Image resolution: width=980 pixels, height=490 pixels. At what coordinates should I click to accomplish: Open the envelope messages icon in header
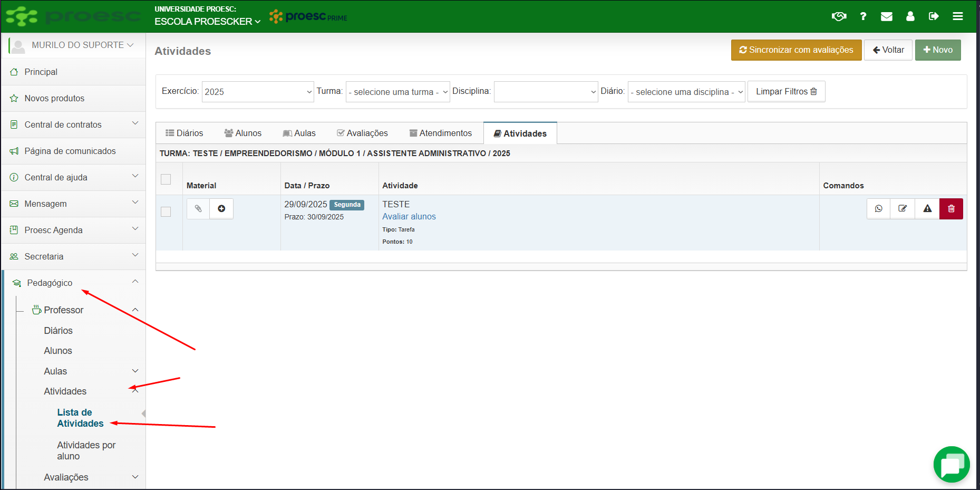886,16
